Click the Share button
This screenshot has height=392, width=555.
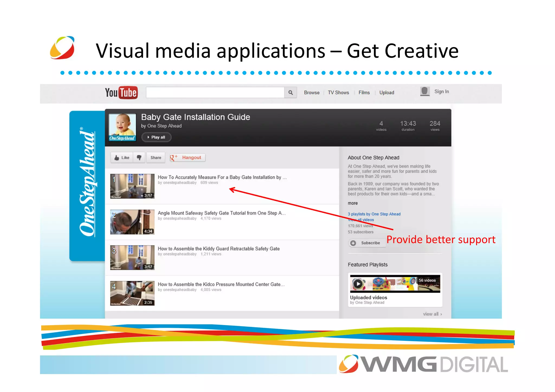click(x=156, y=157)
